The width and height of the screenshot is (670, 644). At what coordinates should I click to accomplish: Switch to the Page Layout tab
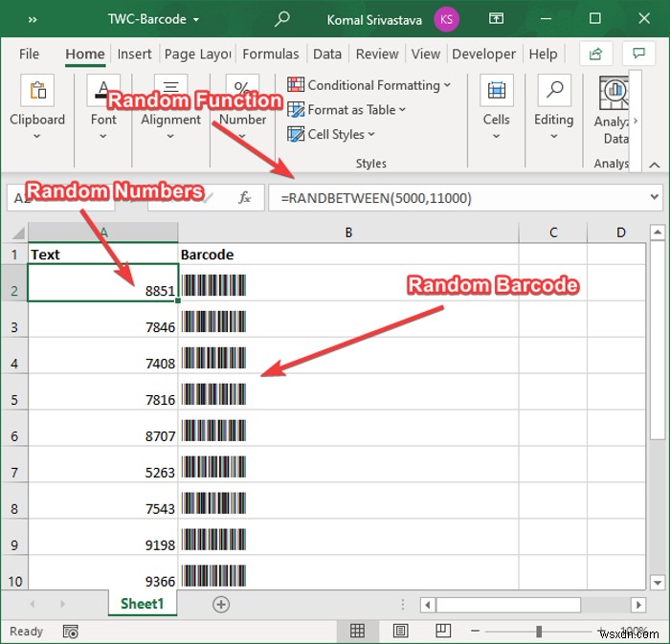197,54
